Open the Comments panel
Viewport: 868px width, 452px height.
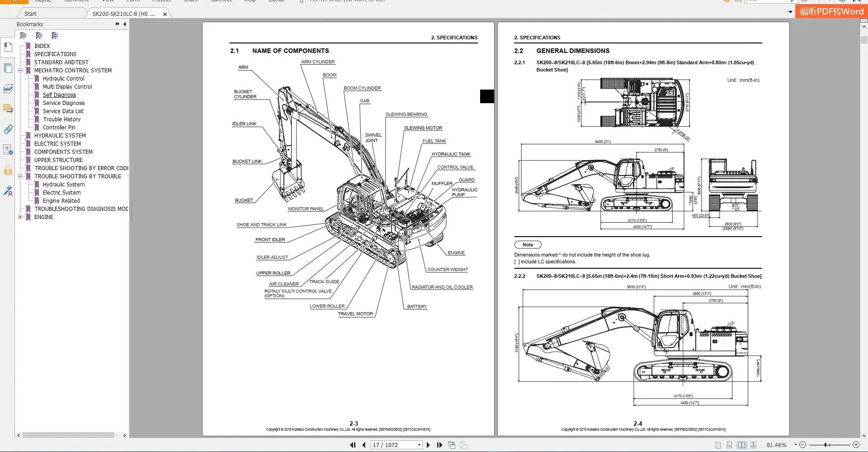tap(8, 109)
